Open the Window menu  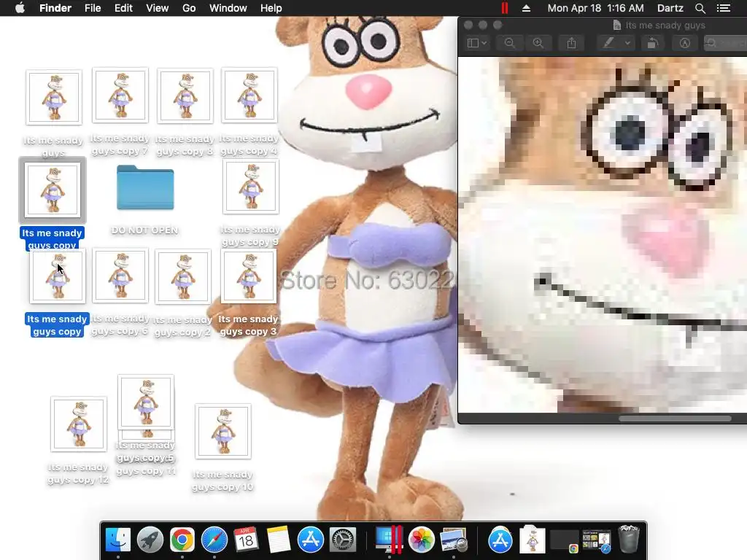228,8
